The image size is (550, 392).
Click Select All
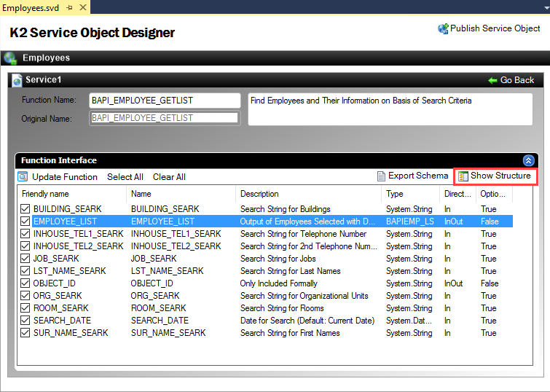click(x=125, y=177)
